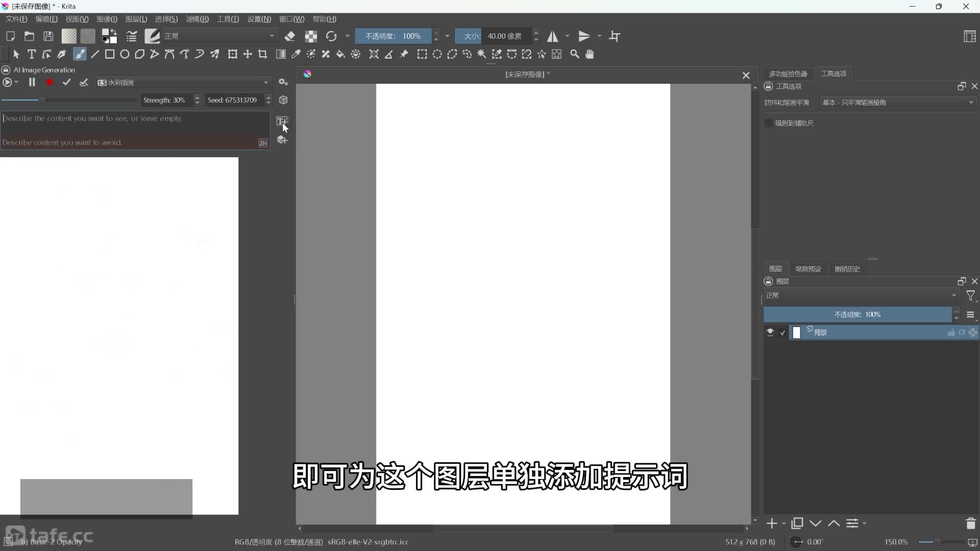Hide the 背景 layer with eye icon
The height and width of the screenshot is (551, 980).
770,332
